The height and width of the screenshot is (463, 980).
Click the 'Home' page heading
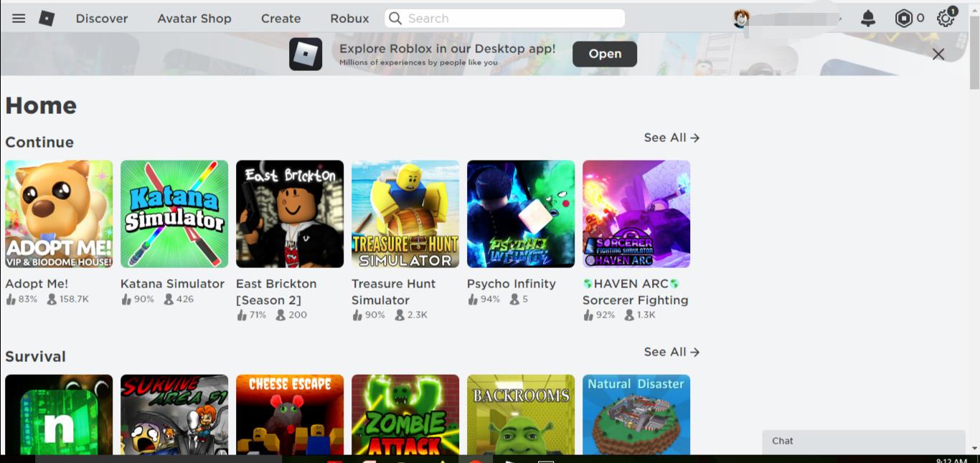tap(41, 105)
